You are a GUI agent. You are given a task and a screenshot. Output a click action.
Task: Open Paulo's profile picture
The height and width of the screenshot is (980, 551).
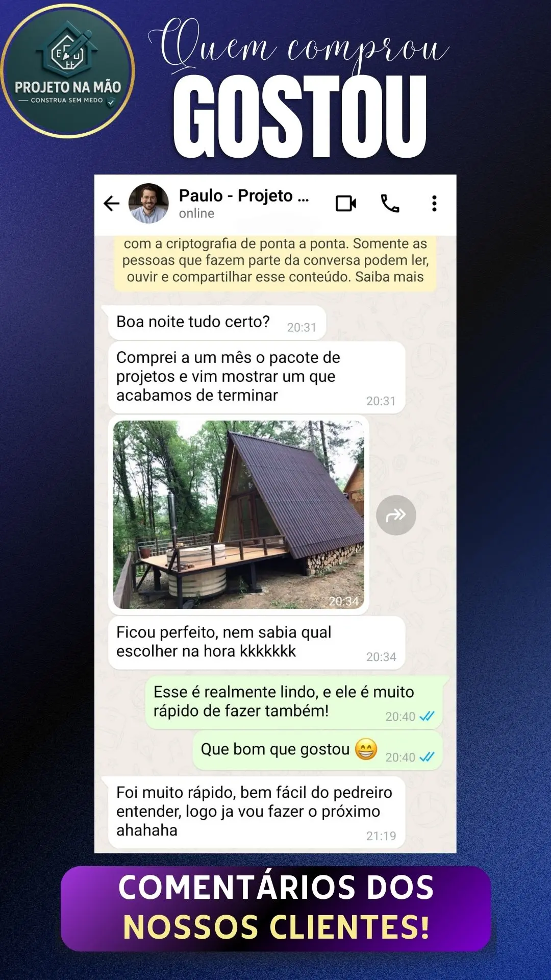pos(148,204)
